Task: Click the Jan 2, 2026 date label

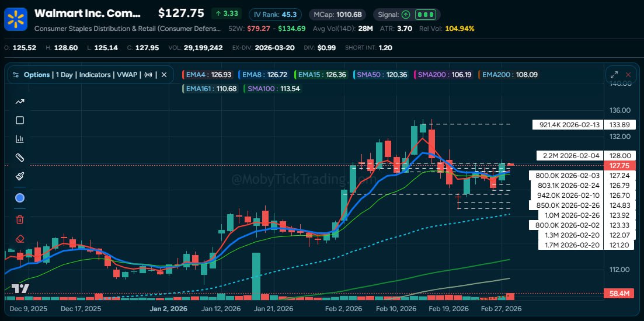Action: 168,309
